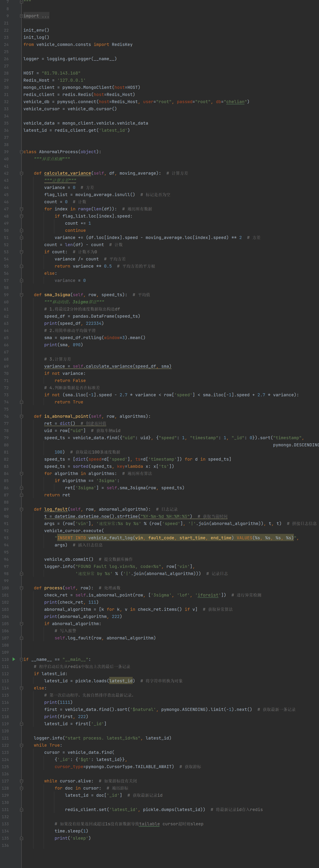Screen dimensions: 319x868
Task: Fold the sma_3sigma method
Action: [x=21, y=295]
